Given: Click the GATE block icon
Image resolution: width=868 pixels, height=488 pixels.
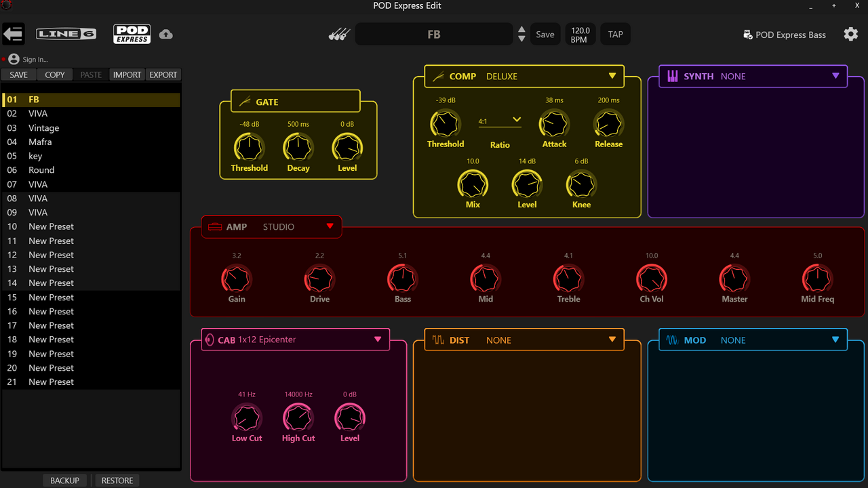Looking at the screenshot, I should point(244,102).
